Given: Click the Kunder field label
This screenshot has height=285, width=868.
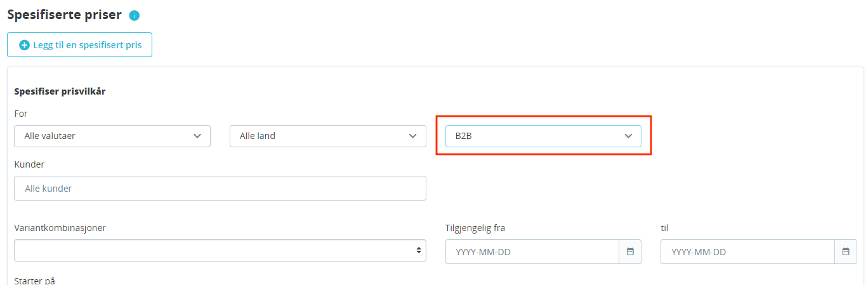Looking at the screenshot, I should 29,164.
